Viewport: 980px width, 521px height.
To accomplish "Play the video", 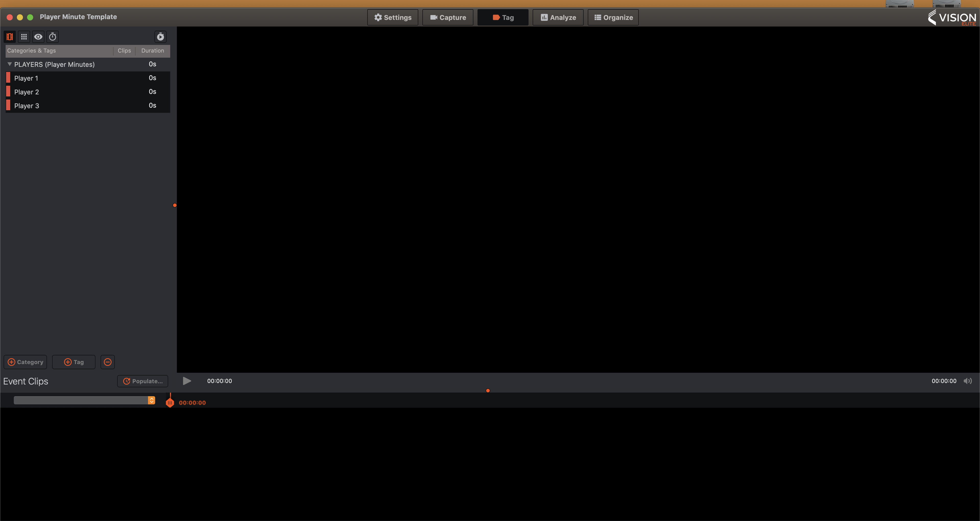I will [187, 381].
